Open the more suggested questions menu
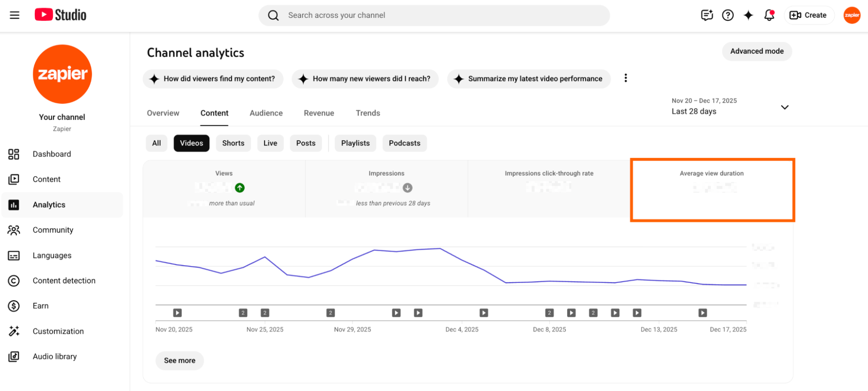 [626, 78]
